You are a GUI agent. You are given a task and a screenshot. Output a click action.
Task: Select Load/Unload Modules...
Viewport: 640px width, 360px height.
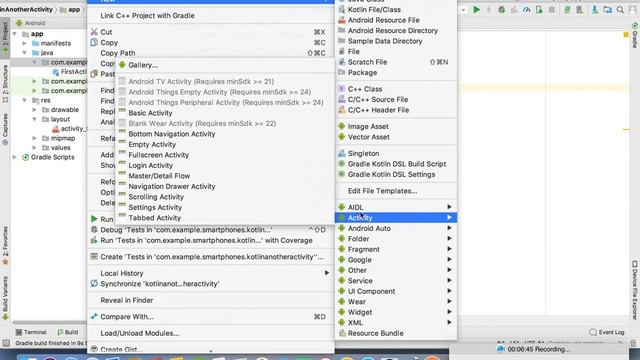140,333
